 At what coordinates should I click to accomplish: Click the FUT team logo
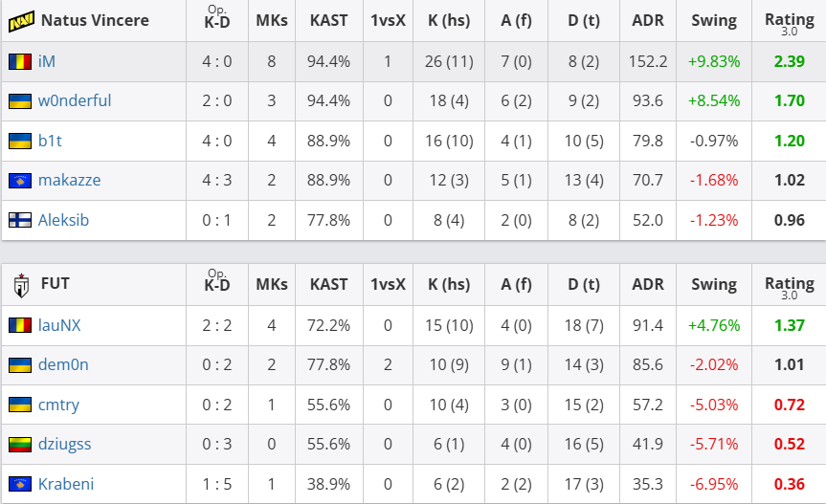click(22, 285)
